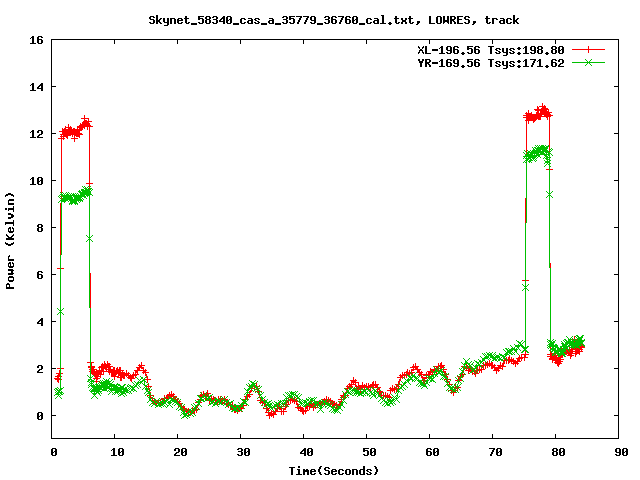Click x-axis tick label 40

pos(306,452)
